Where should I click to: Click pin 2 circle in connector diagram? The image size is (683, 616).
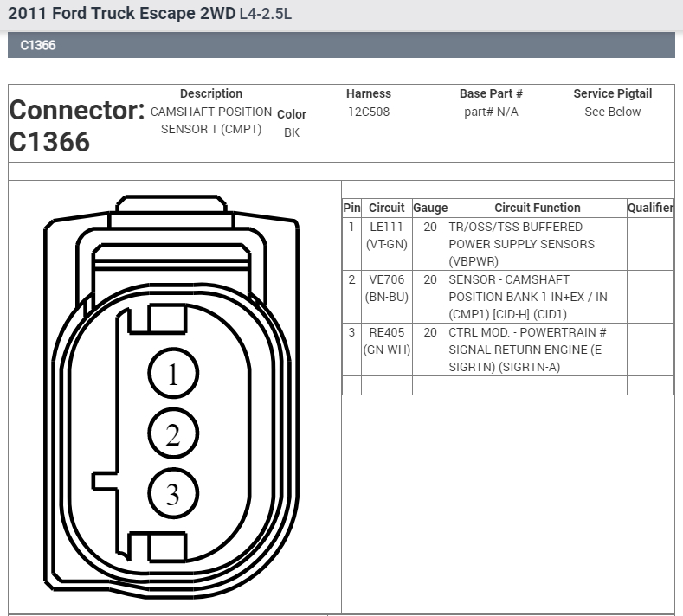[173, 433]
